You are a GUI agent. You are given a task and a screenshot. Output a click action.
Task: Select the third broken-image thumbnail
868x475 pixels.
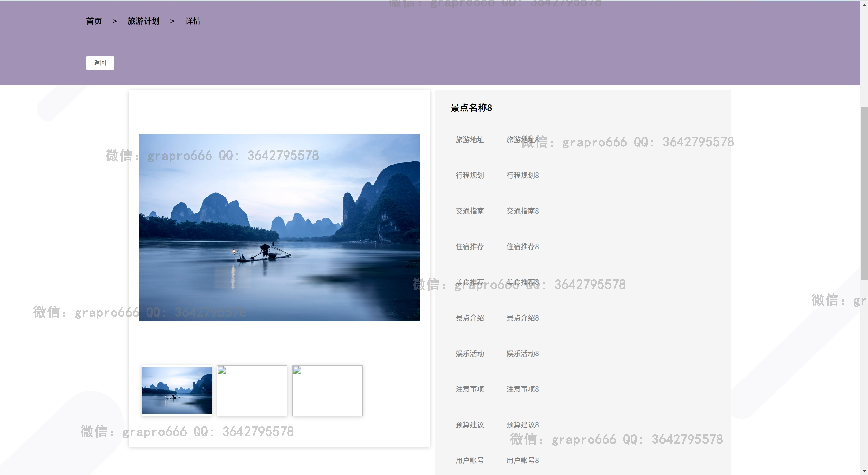point(327,390)
